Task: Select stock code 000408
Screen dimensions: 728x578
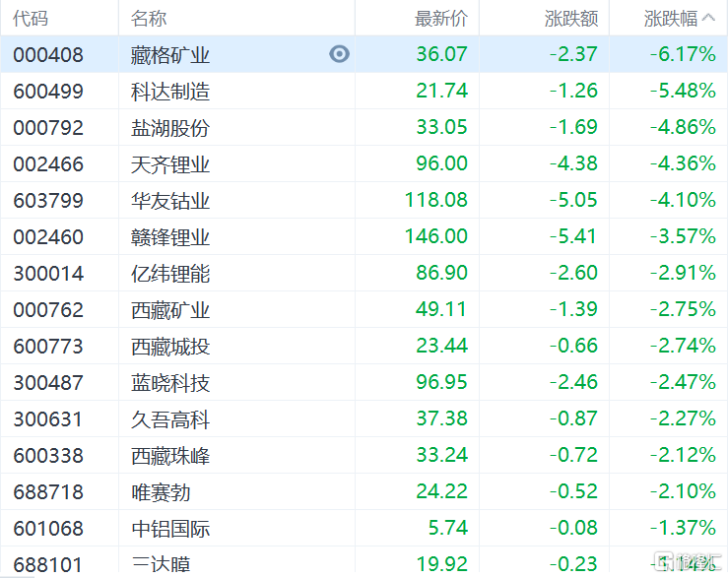Action: (48, 55)
